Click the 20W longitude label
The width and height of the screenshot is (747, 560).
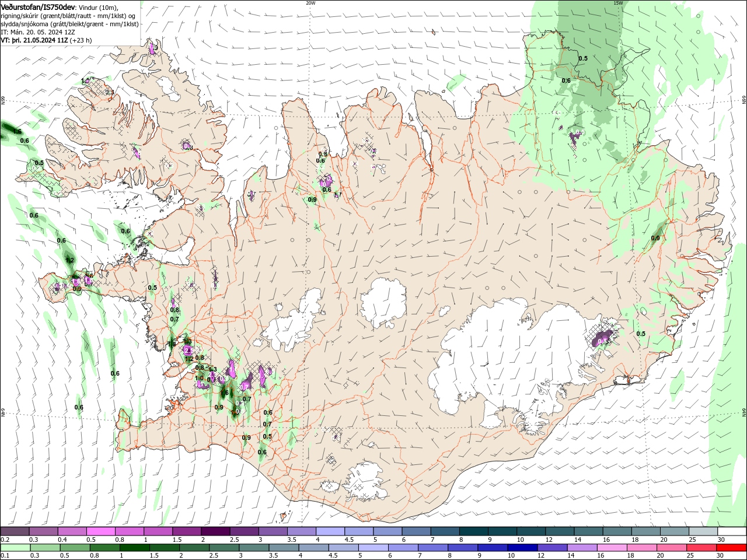pyautogui.click(x=310, y=3)
